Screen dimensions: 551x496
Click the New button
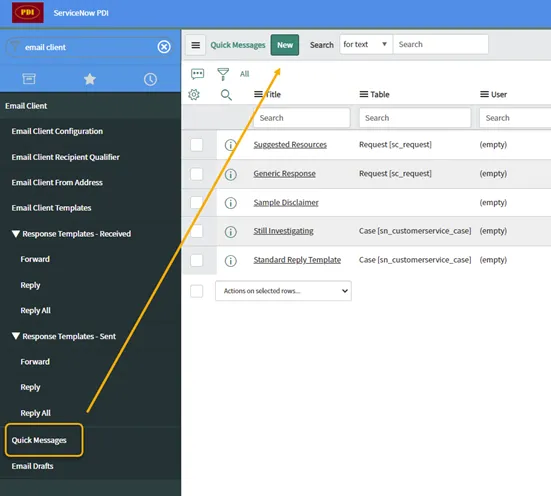[285, 45]
